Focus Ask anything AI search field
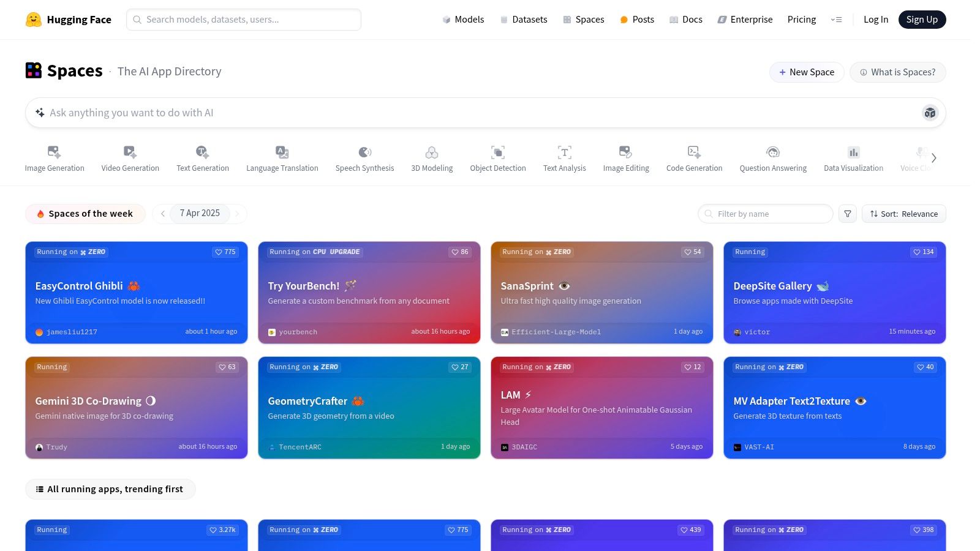 (x=485, y=113)
